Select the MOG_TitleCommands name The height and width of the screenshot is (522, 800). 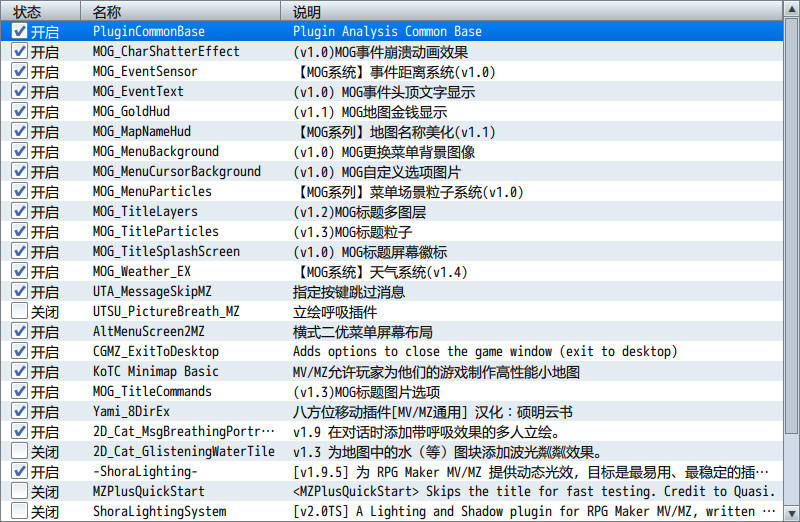152,391
